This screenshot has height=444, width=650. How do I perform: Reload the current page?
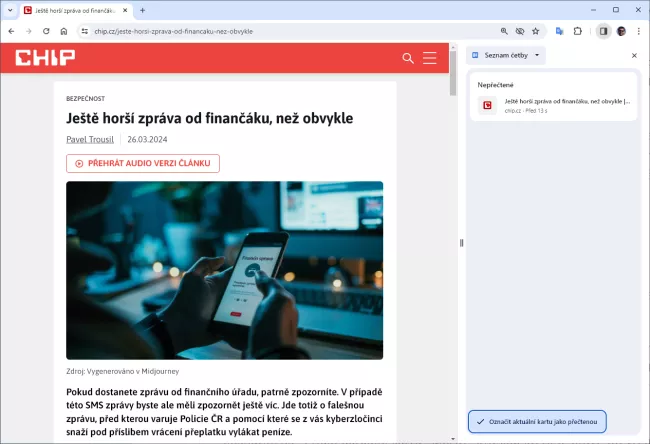click(x=45, y=31)
